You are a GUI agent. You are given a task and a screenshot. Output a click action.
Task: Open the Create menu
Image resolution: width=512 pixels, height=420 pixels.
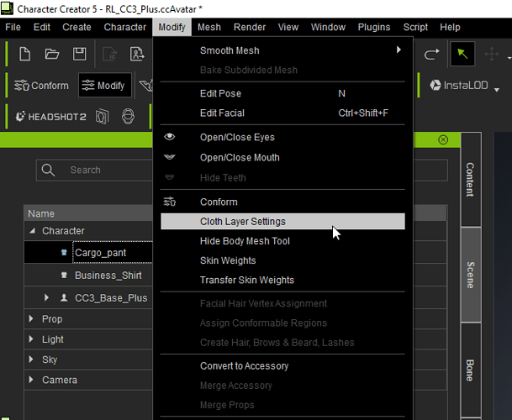[77, 27]
